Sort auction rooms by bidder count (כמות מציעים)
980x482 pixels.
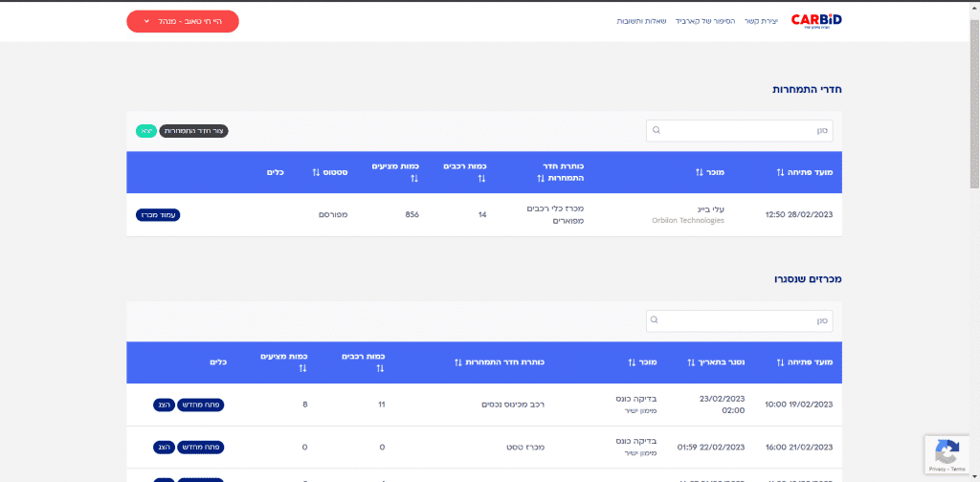click(x=414, y=178)
